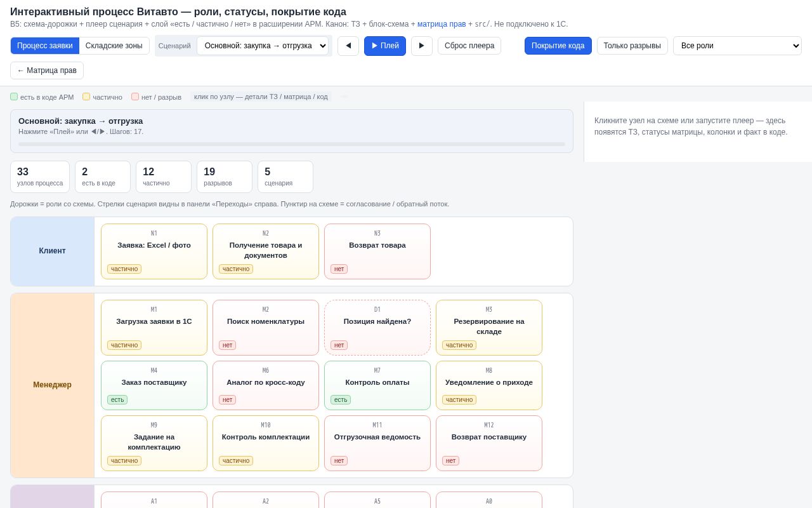This screenshot has height=508, width=812.
Task: Select node M2 Поиск номенклатуры
Action: click(x=266, y=328)
